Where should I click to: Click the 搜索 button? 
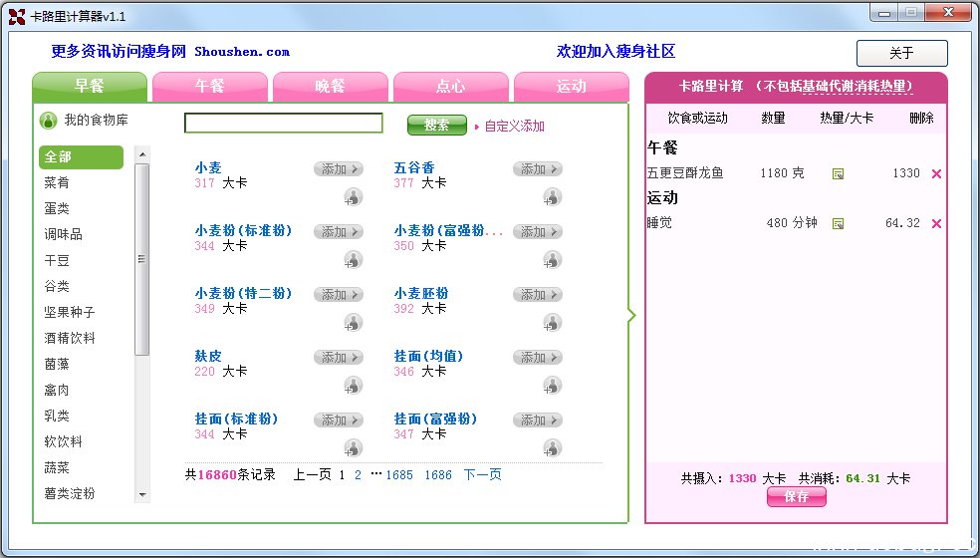click(437, 126)
